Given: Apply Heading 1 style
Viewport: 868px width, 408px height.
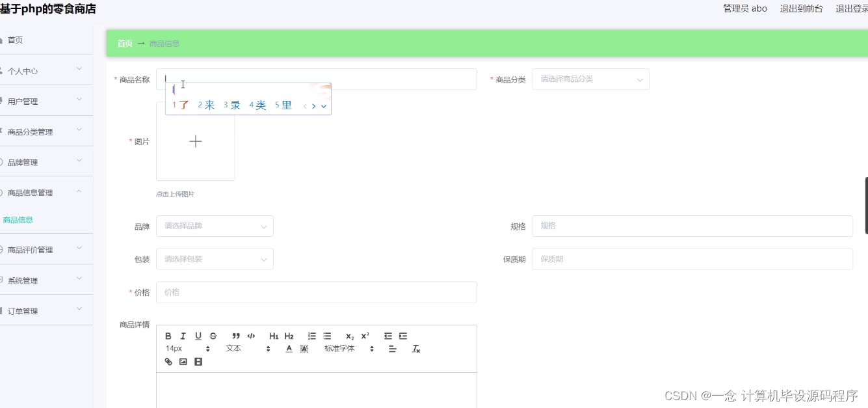Looking at the screenshot, I should pos(274,336).
